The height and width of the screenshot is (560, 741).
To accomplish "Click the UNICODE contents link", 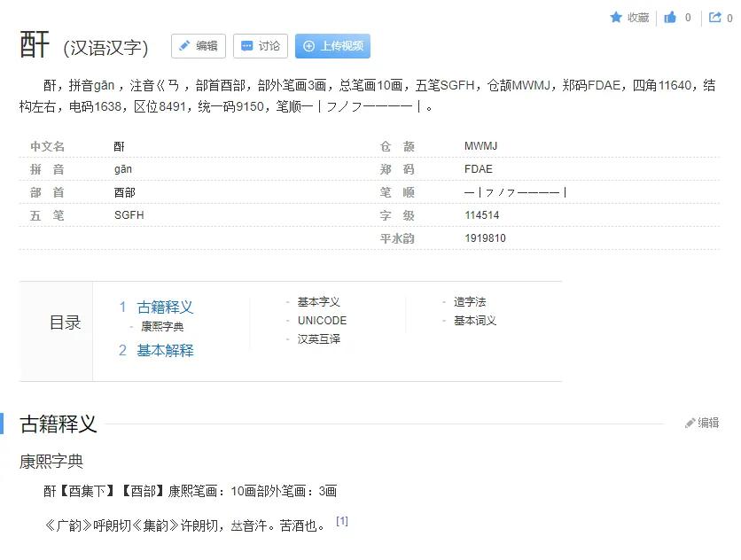I will (x=320, y=320).
